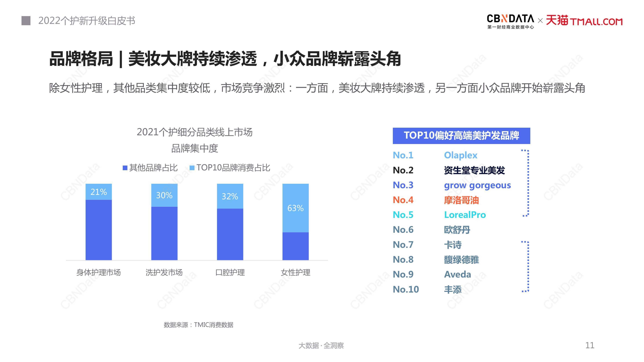The height and width of the screenshot is (362, 644).
Task: Select the 2022个护新升级白皮书 header text
Action: pos(87,21)
